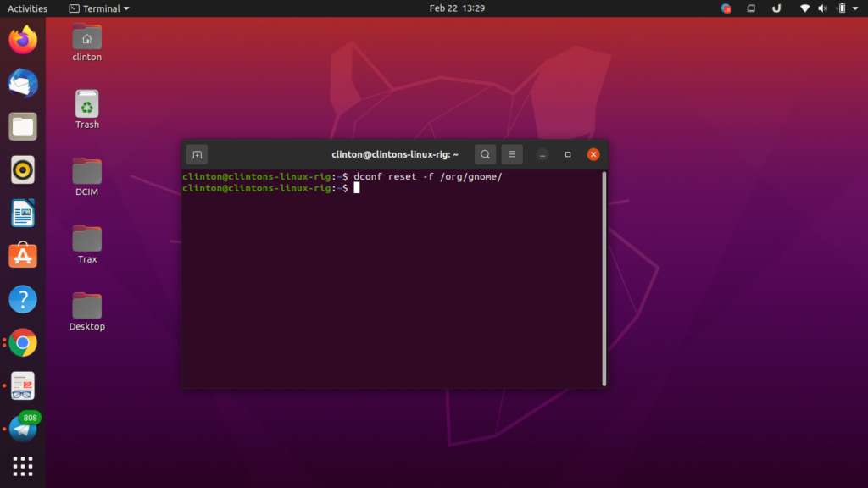Screen dimensions: 868x488
Task: Click the terminal window title text
Action: (x=395, y=154)
